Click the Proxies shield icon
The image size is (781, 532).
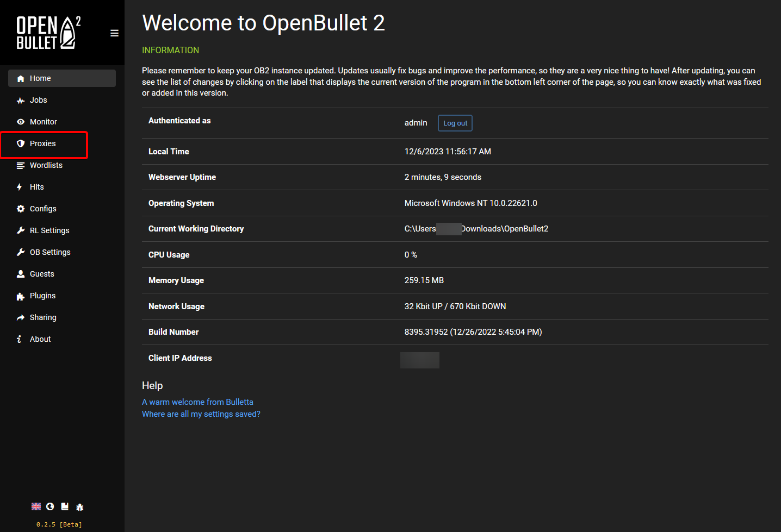21,143
